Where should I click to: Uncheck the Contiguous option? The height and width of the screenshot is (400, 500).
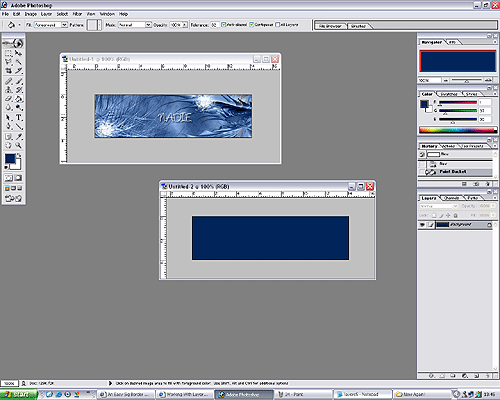tap(252, 25)
